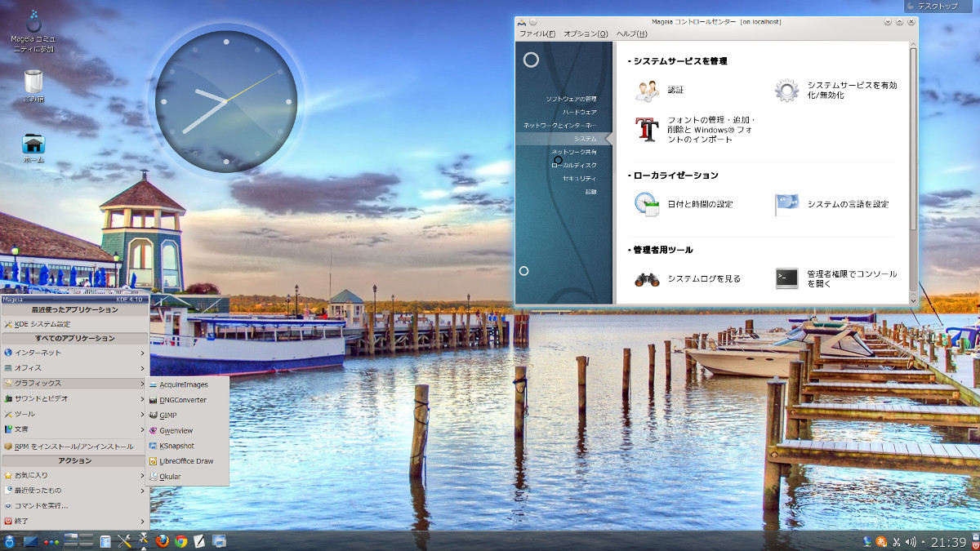Select ローカルディスク in the sidebar
Screen dimensions: 980x551
click(574, 165)
